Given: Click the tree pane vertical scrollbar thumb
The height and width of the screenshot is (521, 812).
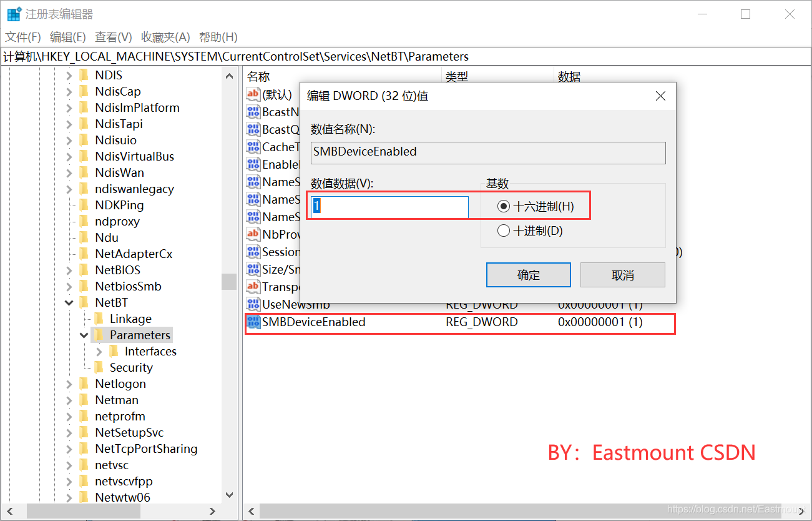Looking at the screenshot, I should [x=229, y=281].
